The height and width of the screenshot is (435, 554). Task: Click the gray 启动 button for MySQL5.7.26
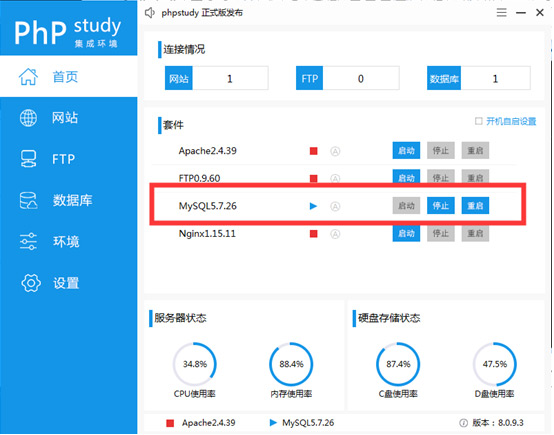tap(406, 206)
